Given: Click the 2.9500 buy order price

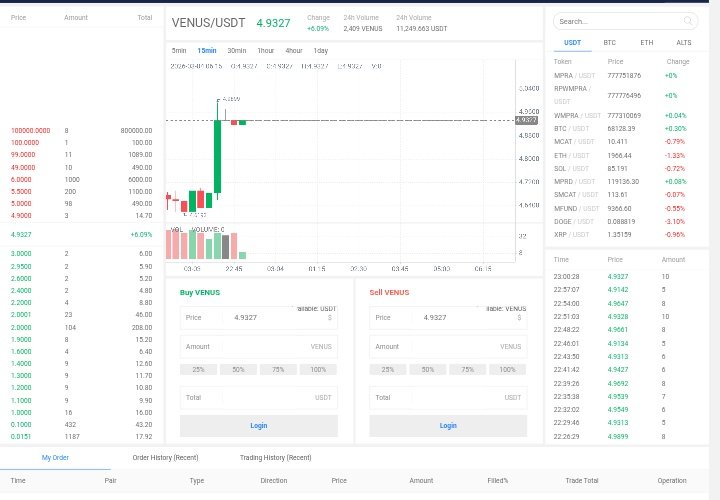Looking at the screenshot, I should [x=21, y=266].
